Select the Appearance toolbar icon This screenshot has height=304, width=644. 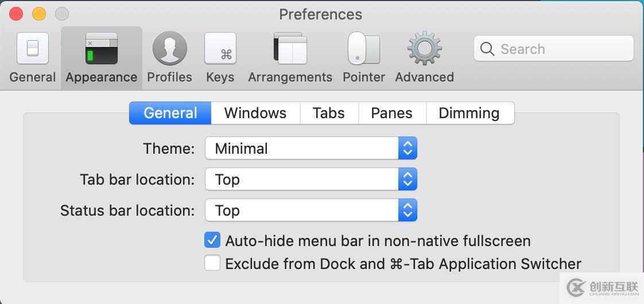coord(102,49)
